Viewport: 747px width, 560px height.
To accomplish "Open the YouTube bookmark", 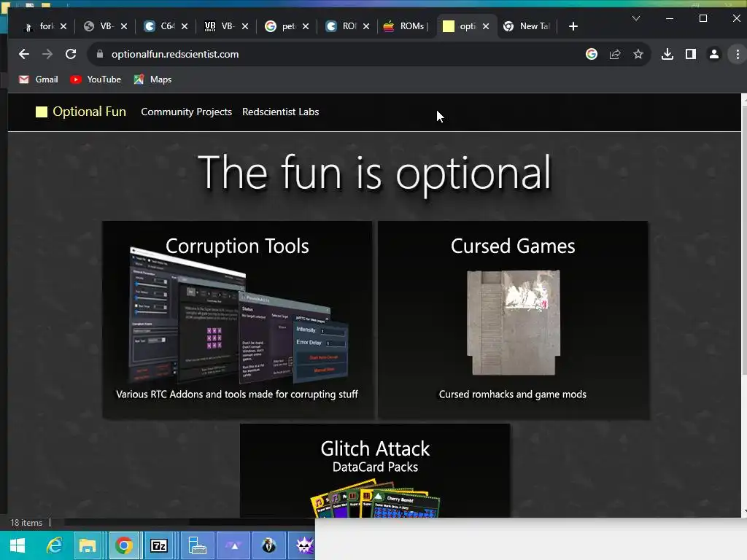I will pos(96,79).
